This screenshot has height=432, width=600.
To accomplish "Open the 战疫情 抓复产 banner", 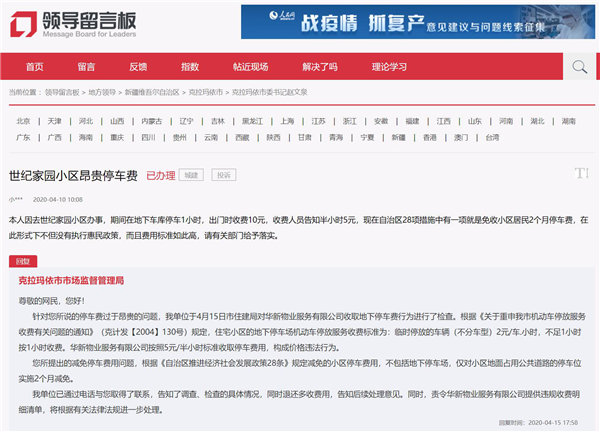I will pyautogui.click(x=414, y=21).
